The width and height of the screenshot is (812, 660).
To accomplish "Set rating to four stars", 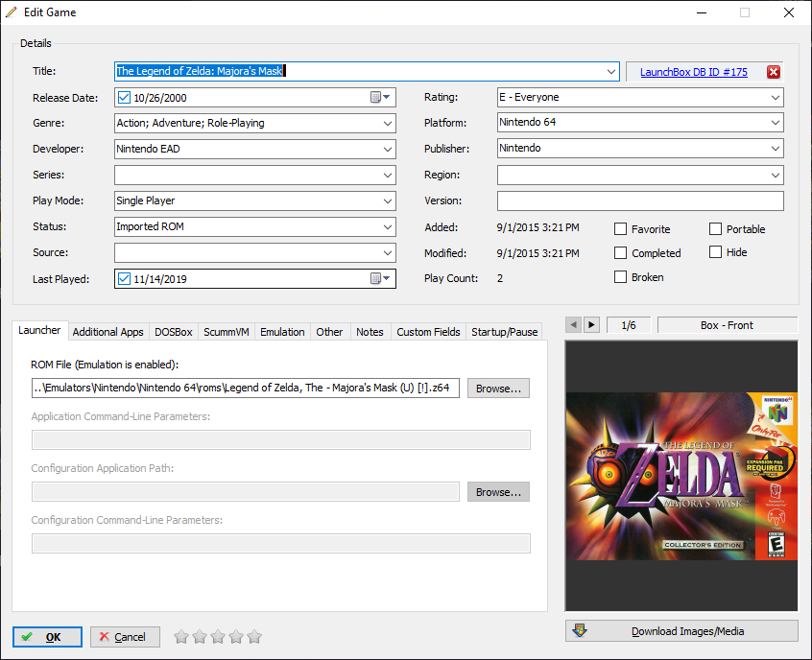I will click(x=236, y=637).
